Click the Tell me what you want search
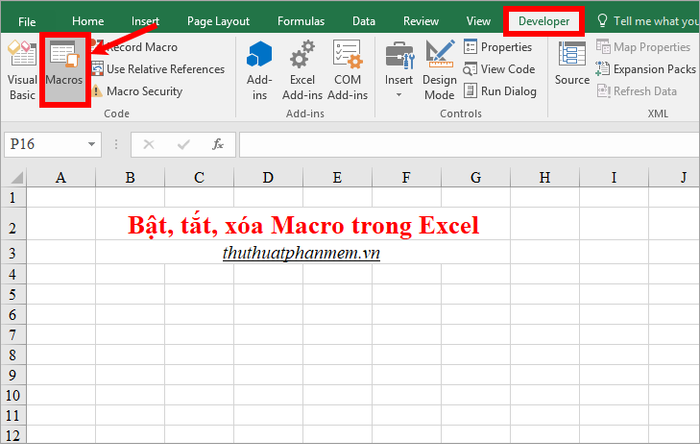The width and height of the screenshot is (700, 444). (x=655, y=21)
